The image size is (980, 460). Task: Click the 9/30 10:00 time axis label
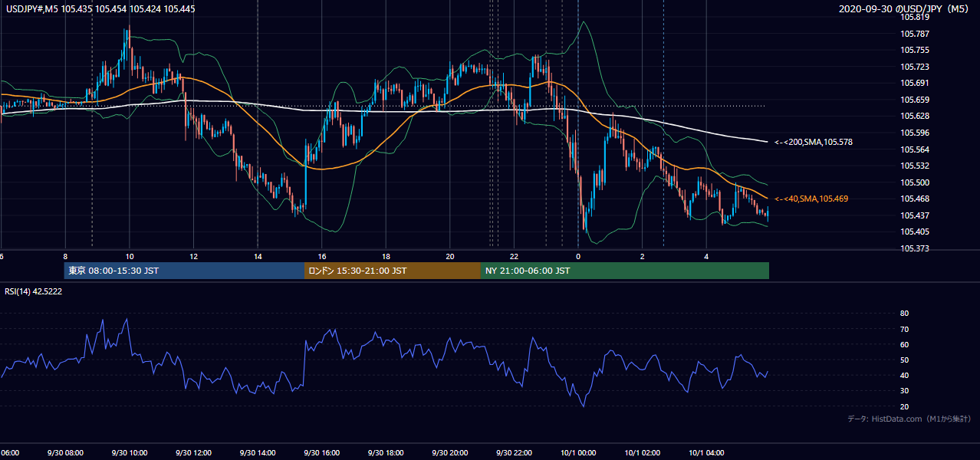tap(129, 453)
